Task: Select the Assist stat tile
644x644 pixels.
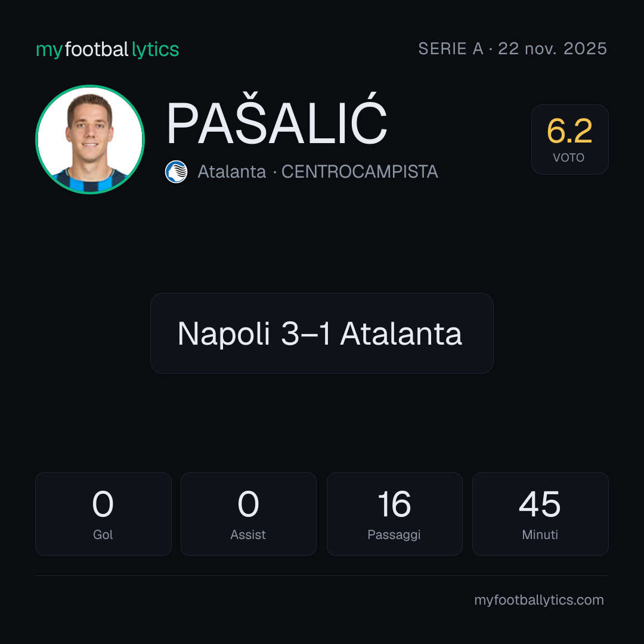Action: [x=249, y=514]
